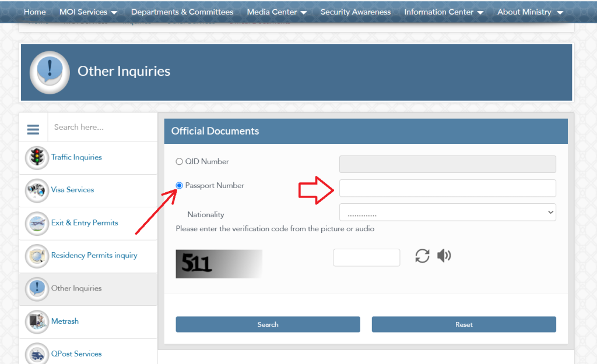Select the QID Number radio button
Viewport: 597px width, 364px height.
(x=180, y=162)
